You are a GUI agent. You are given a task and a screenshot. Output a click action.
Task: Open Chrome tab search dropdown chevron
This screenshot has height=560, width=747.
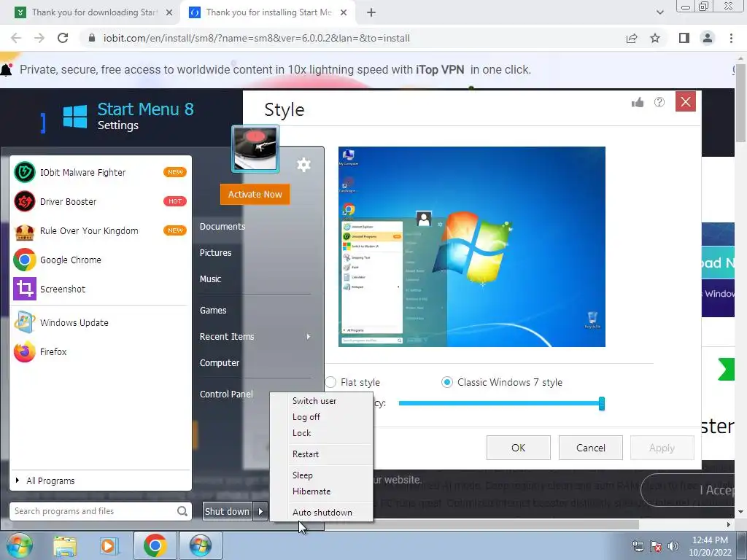[659, 12]
